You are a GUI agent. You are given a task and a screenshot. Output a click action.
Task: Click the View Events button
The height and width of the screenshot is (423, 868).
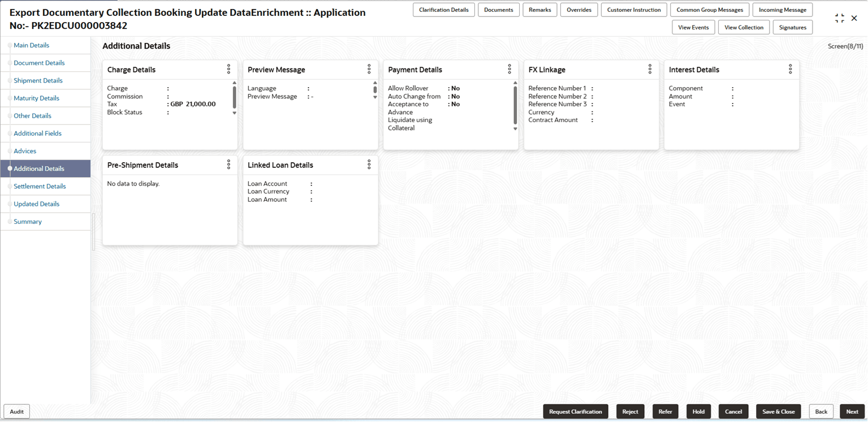[693, 27]
